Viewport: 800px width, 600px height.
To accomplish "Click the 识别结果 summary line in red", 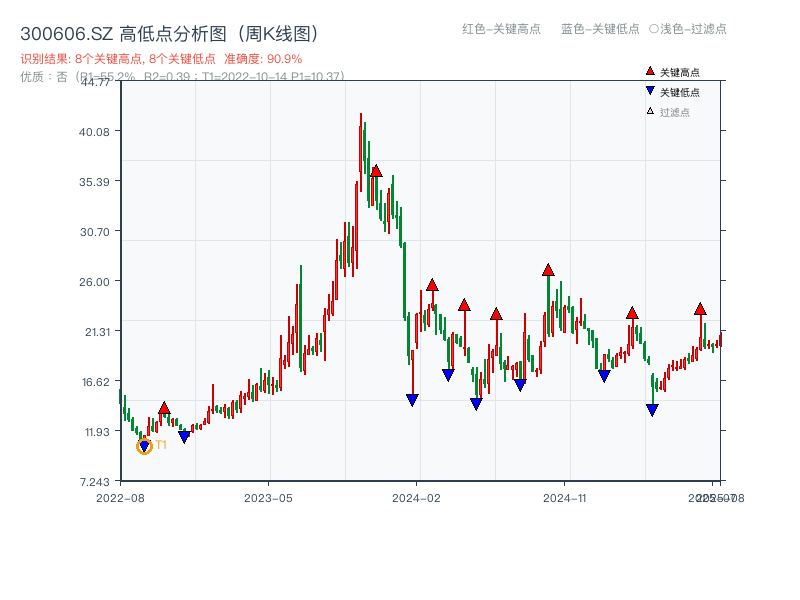I will coord(161,59).
